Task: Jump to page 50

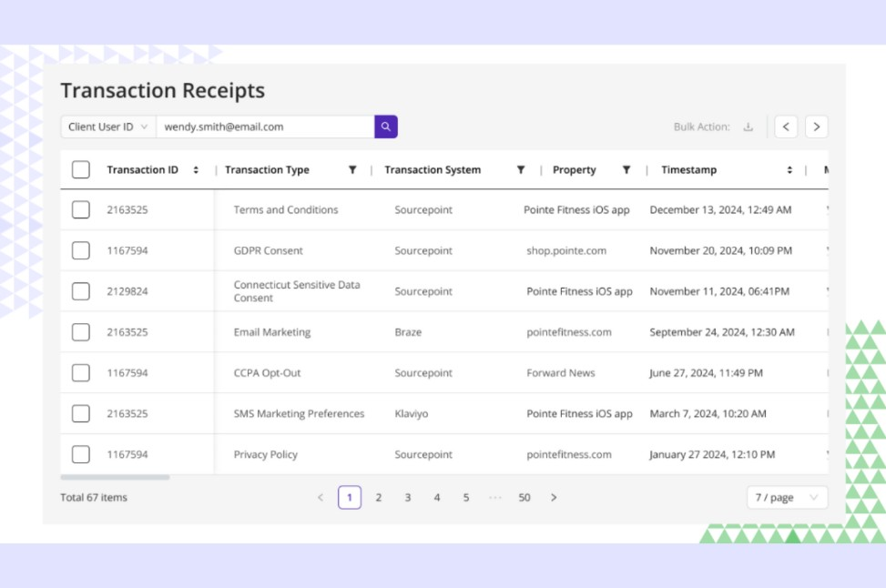Action: tap(524, 497)
